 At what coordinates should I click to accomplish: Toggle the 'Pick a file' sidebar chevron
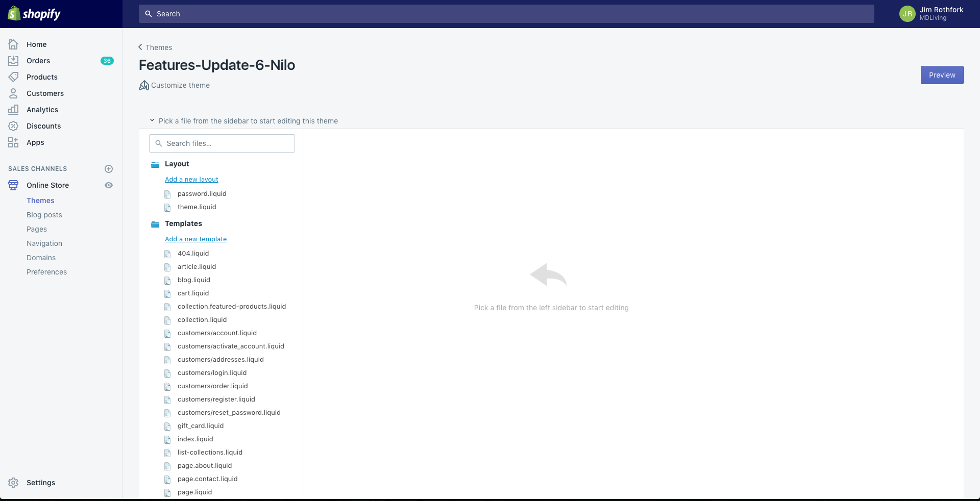(x=152, y=120)
